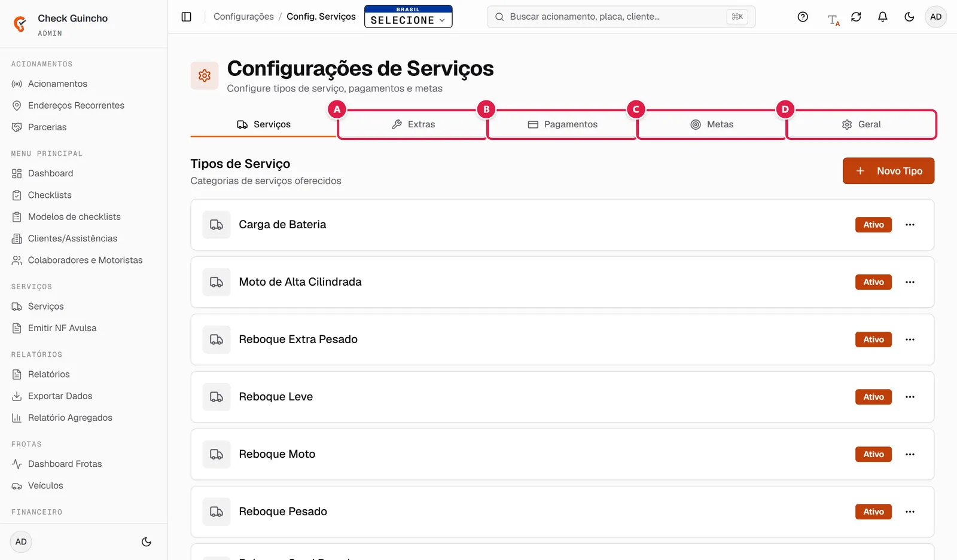Viewport: 957px width, 560px height.
Task: Open the help question mark icon
Action: [803, 17]
